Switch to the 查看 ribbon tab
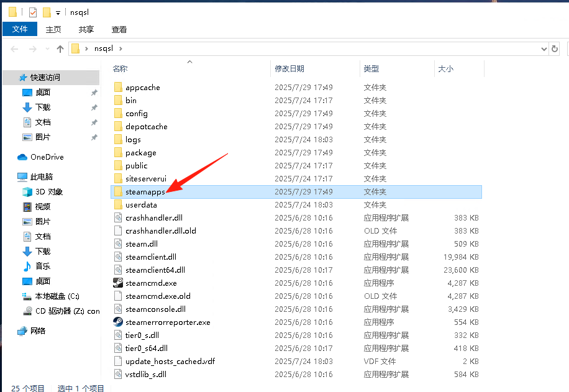The image size is (569, 392). pos(119,29)
